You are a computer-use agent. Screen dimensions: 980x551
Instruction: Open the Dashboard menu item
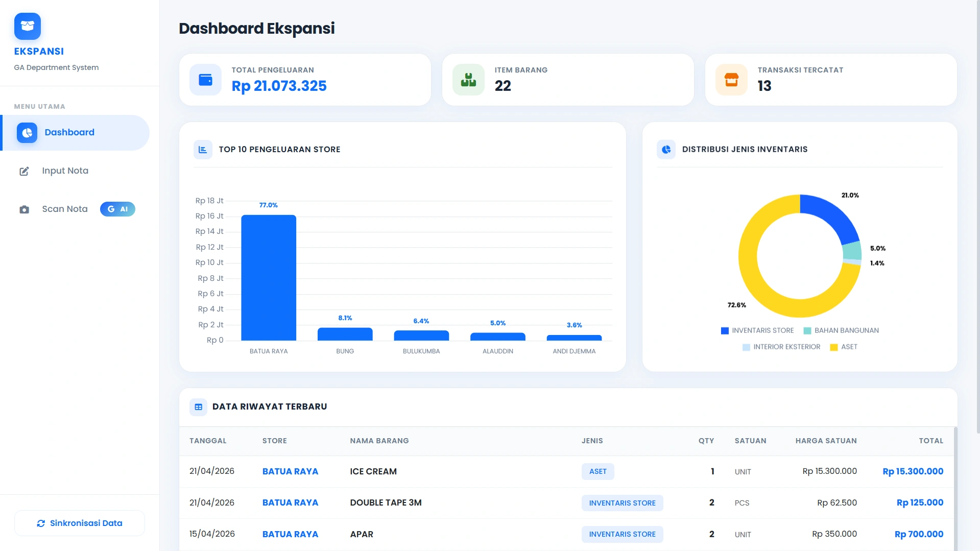click(x=76, y=133)
